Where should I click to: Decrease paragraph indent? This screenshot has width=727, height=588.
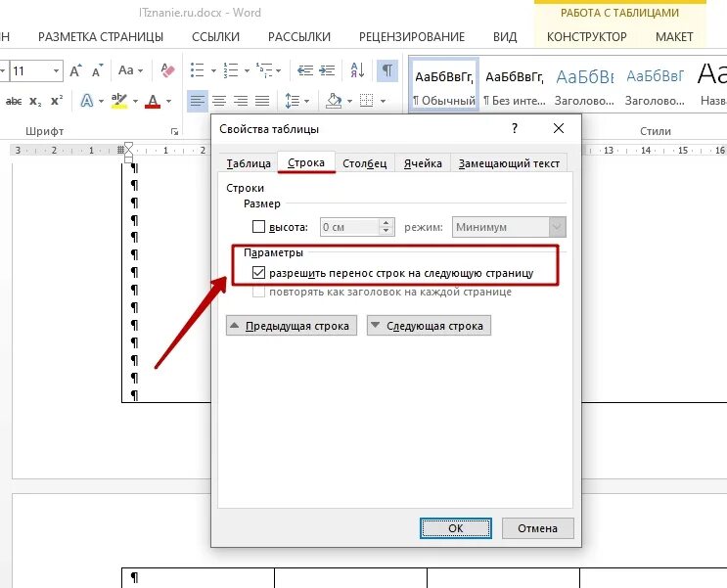pos(305,70)
